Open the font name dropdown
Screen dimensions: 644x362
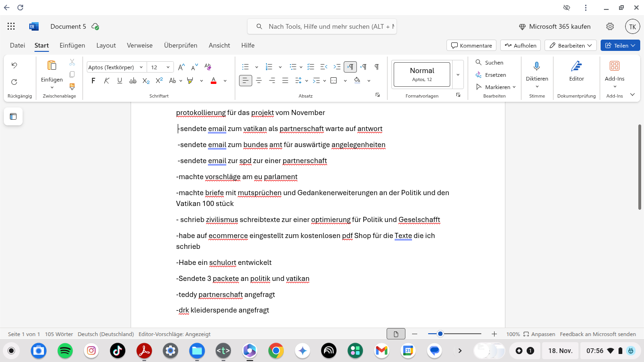[141, 67]
